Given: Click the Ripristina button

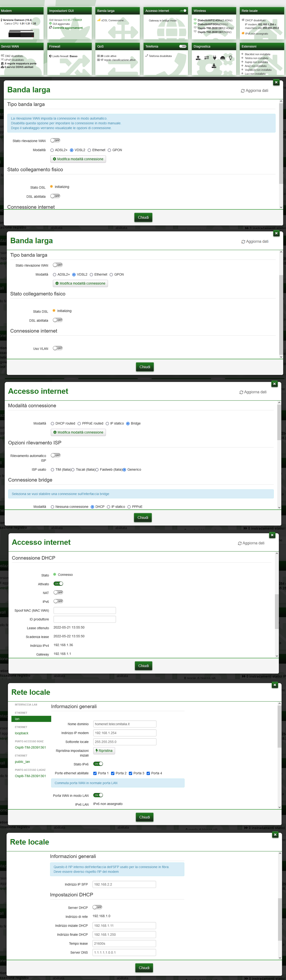Looking at the screenshot, I should tap(104, 751).
